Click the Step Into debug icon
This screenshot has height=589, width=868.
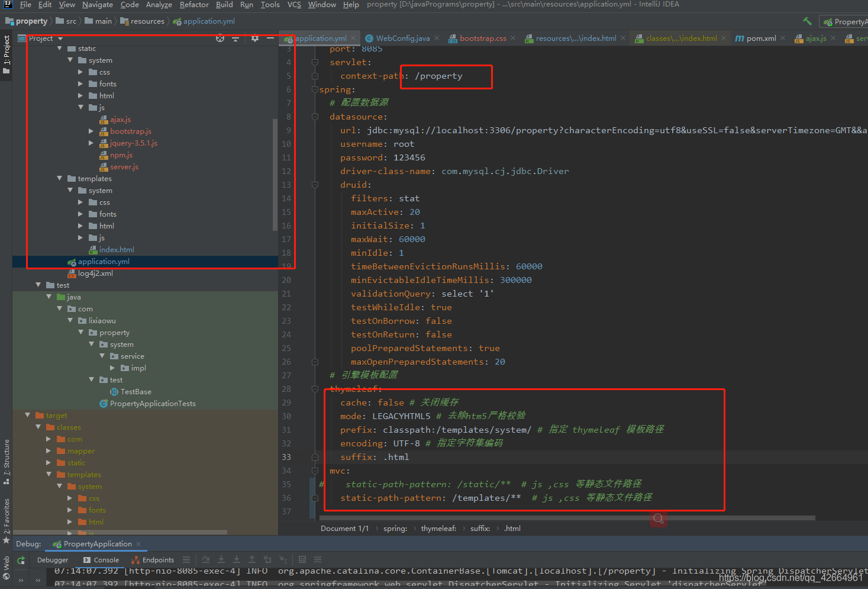[x=221, y=559]
